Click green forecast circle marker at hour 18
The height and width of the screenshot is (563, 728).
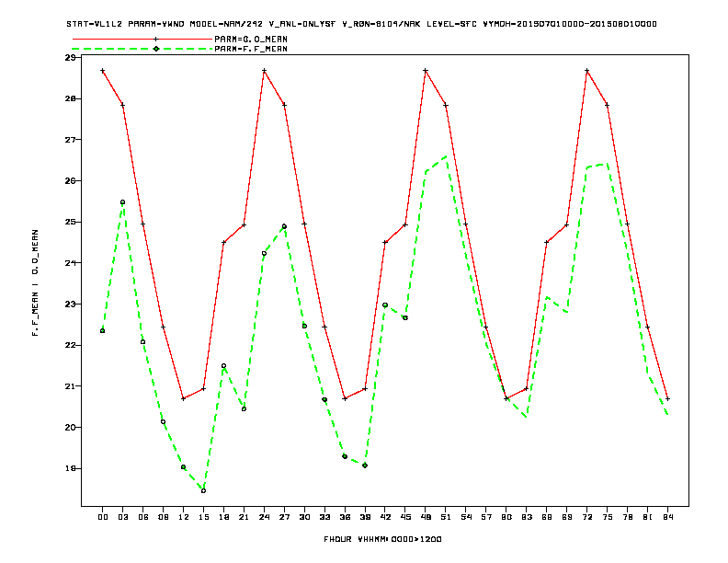point(223,365)
